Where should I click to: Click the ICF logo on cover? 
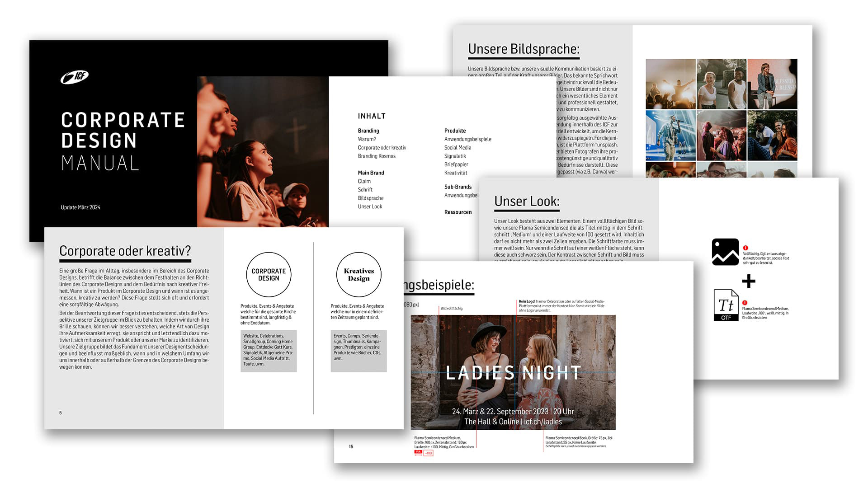(75, 77)
